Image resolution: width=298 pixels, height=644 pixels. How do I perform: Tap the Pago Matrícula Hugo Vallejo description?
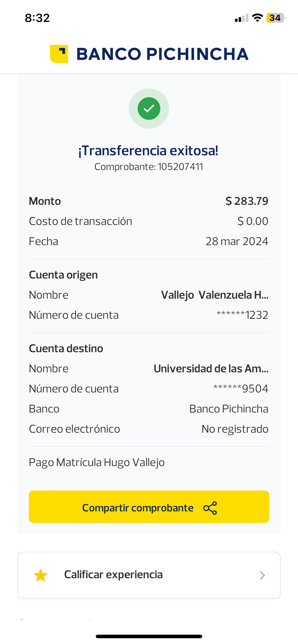pos(97,463)
